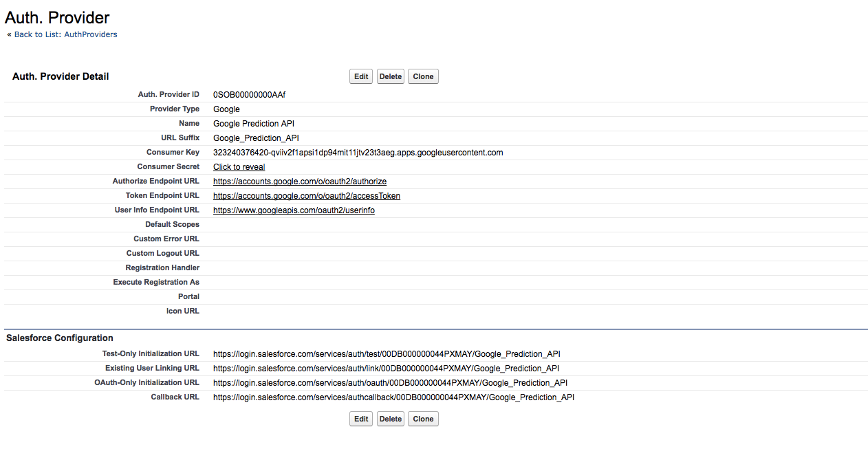
Task: Click the User Info Endpoint URL label
Action: pyautogui.click(x=157, y=210)
